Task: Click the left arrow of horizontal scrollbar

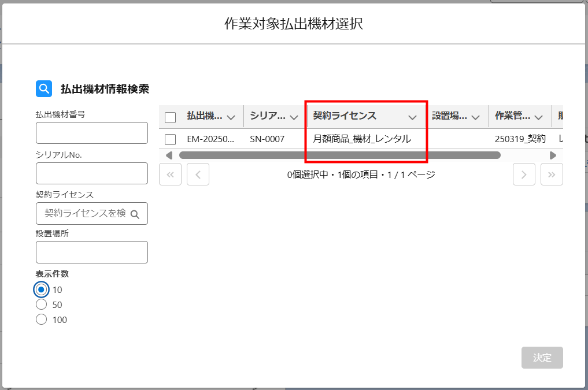Action: [169, 155]
